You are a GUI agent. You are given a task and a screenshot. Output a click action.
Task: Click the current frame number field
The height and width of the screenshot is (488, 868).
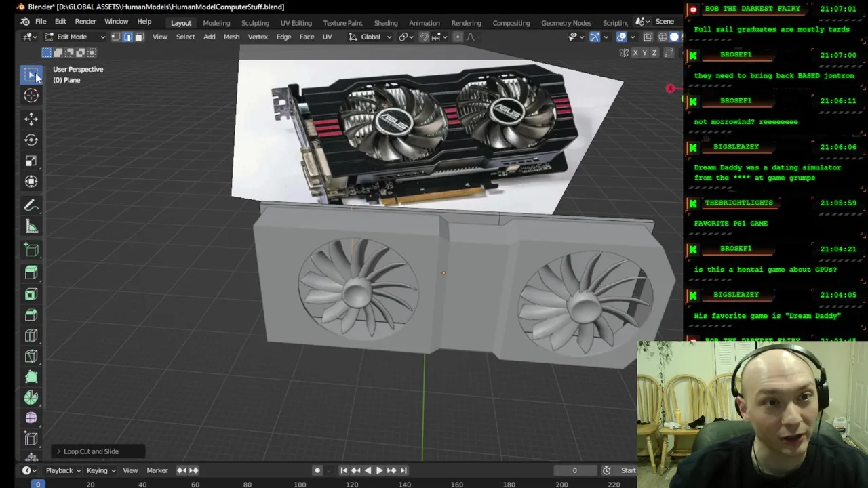(x=574, y=470)
